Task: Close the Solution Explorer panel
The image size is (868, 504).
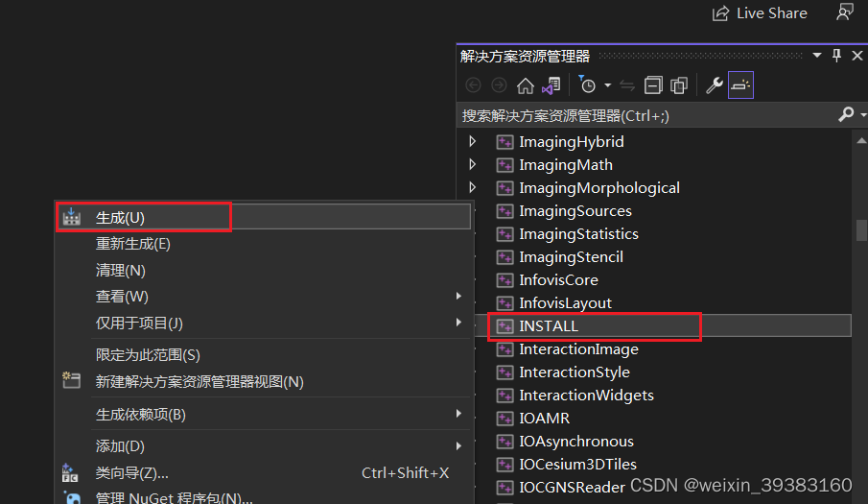Action: click(856, 56)
